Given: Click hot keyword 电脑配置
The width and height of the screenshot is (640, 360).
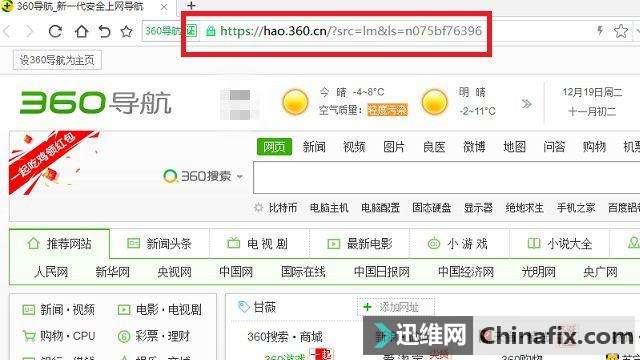Looking at the screenshot, I should [380, 208].
